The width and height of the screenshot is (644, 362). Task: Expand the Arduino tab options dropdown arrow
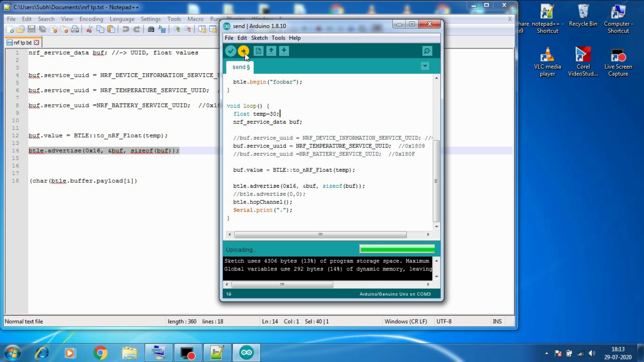[425, 66]
